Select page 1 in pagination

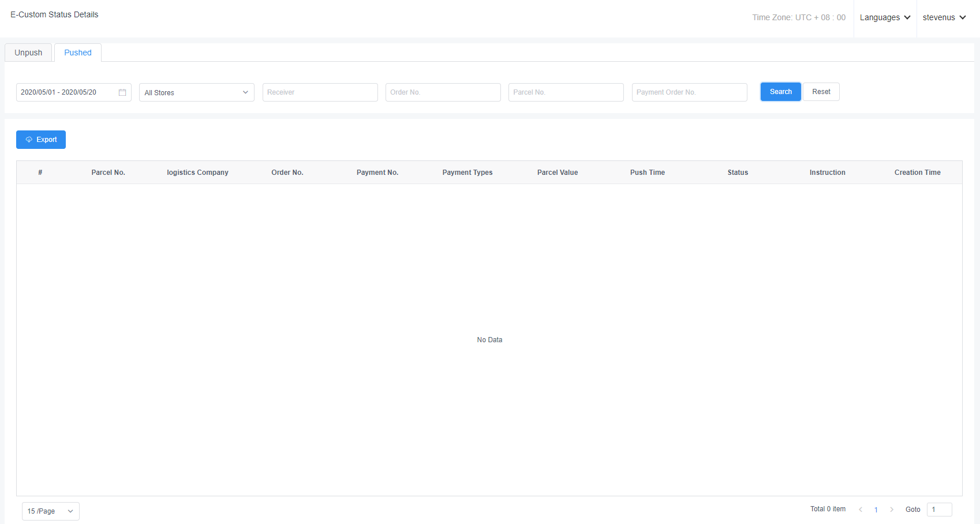[x=876, y=510]
